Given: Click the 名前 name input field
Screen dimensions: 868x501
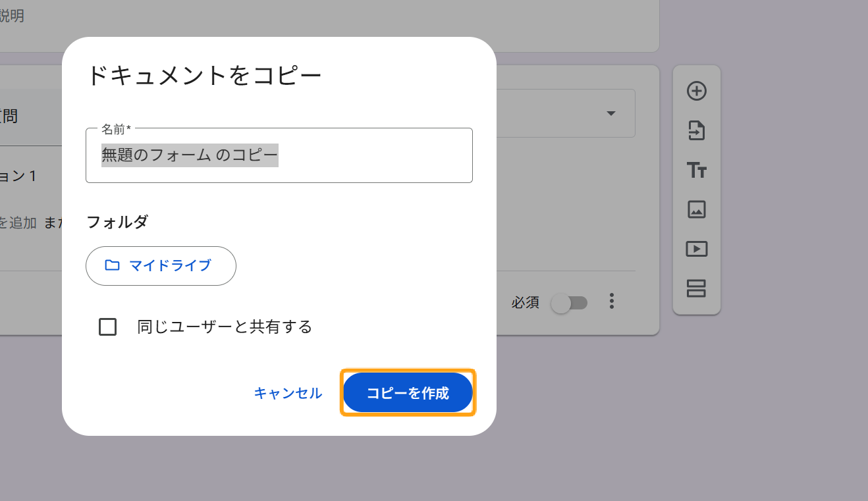Looking at the screenshot, I should pos(279,156).
